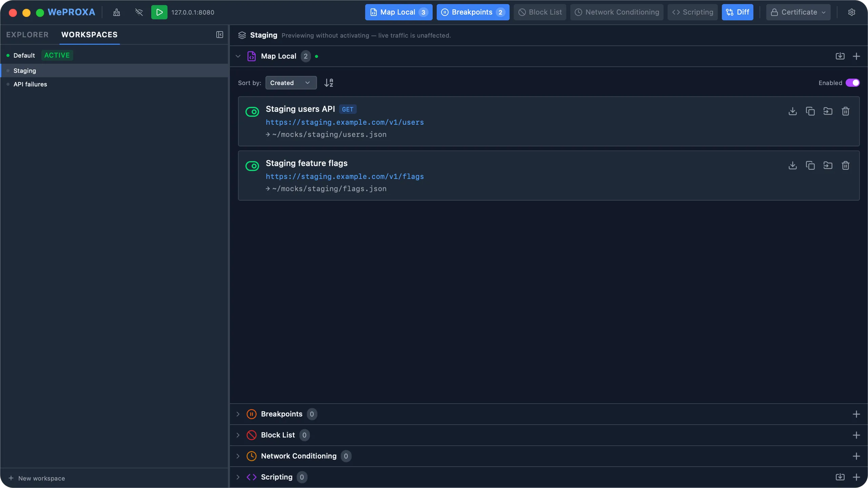Import Scripting rules icon
The image size is (868, 488).
840,477
